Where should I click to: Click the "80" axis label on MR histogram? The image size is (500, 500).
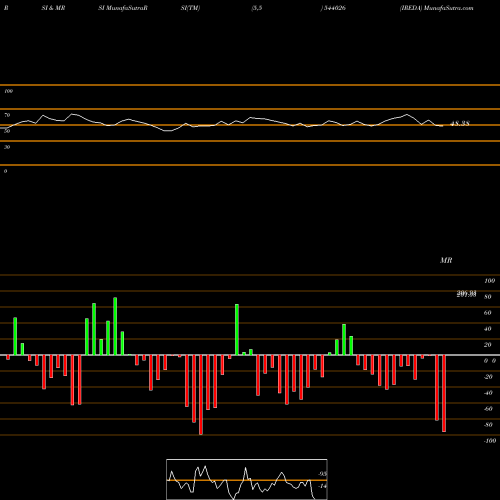coord(488,297)
